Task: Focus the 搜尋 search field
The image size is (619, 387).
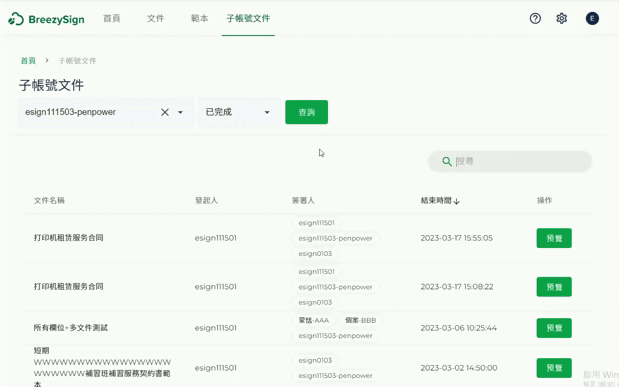Action: (x=510, y=162)
